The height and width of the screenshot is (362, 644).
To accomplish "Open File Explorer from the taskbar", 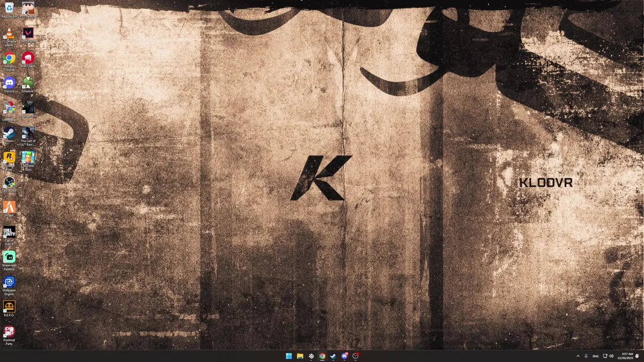I will (x=300, y=356).
